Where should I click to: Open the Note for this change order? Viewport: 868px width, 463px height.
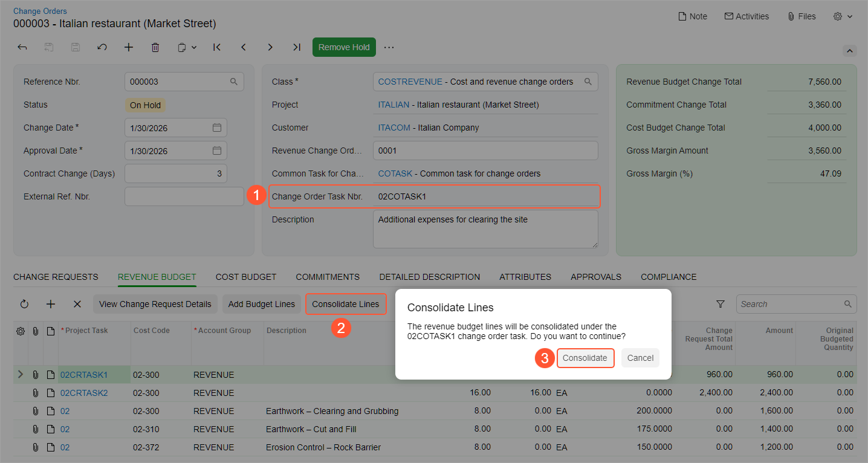coord(693,16)
